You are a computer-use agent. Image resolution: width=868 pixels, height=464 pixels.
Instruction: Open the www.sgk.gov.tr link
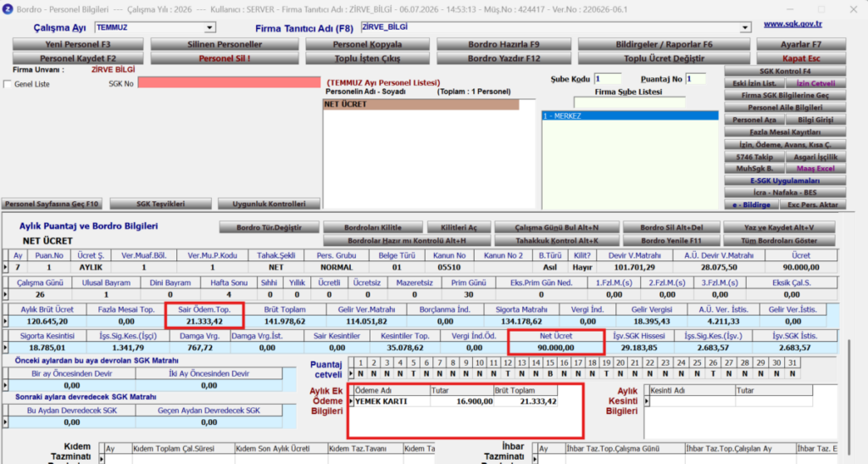(x=793, y=24)
